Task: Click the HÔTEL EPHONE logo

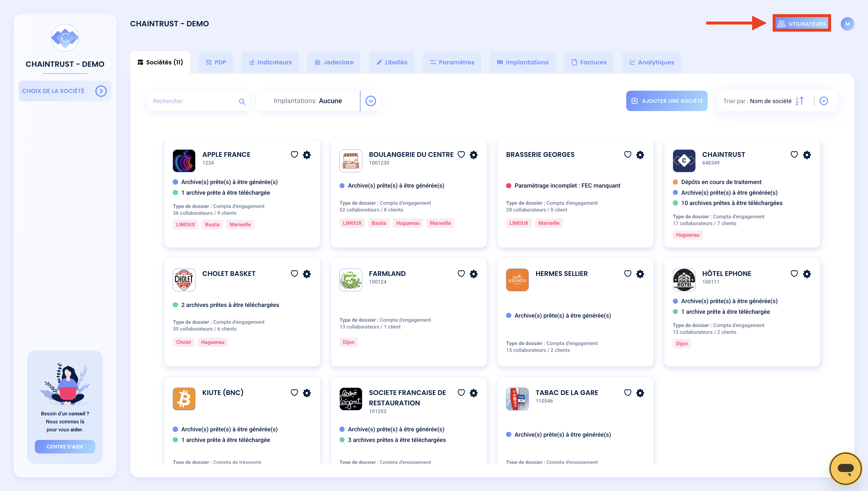Action: tap(684, 280)
